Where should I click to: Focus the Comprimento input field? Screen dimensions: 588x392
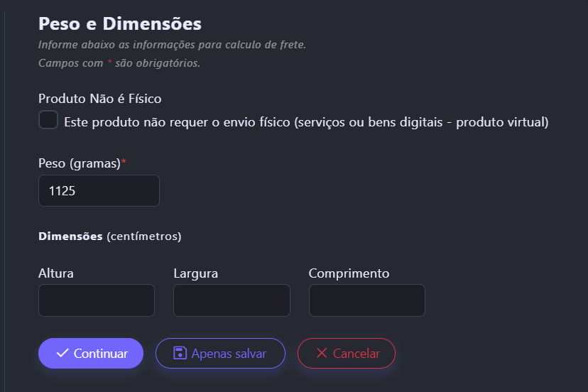[x=366, y=300]
